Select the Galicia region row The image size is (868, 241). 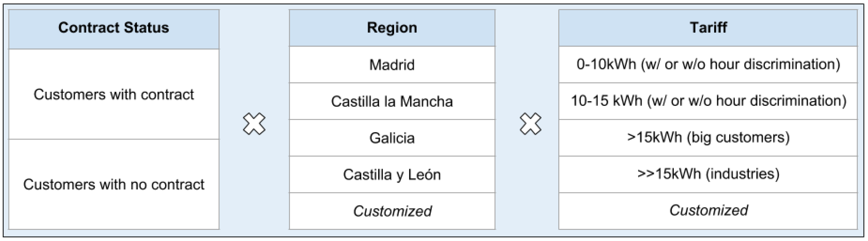392,138
